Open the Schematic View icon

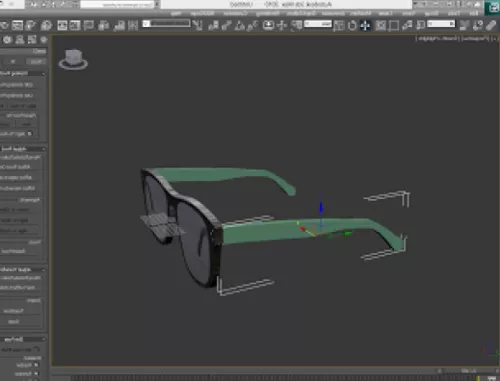62,25
